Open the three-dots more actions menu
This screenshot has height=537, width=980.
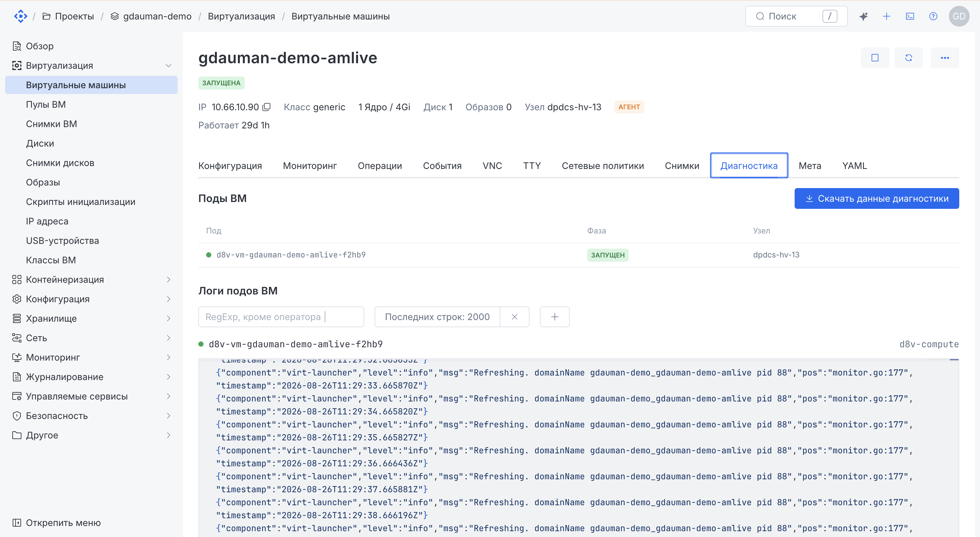click(945, 57)
